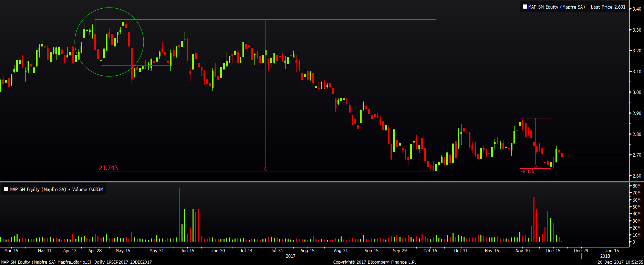Click the 'Jun 30' date axis label

coord(218,251)
